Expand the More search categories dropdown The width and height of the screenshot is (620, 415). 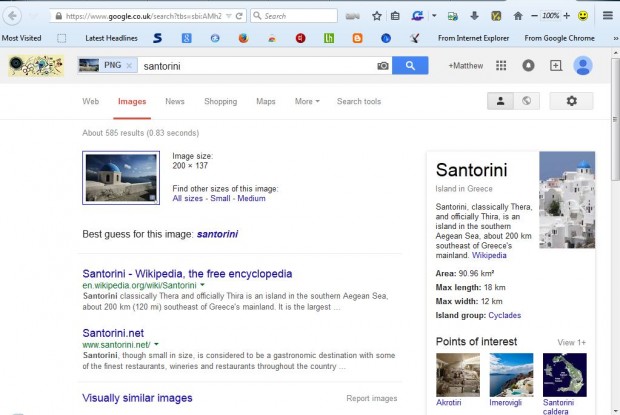tap(307, 101)
